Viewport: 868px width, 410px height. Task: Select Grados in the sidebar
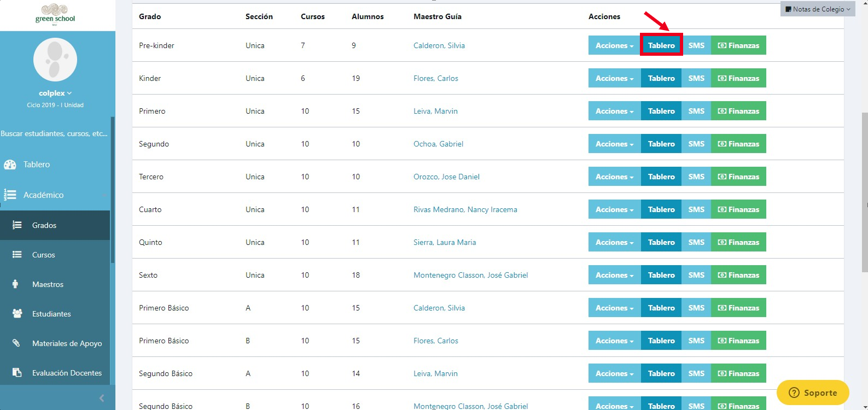55,225
